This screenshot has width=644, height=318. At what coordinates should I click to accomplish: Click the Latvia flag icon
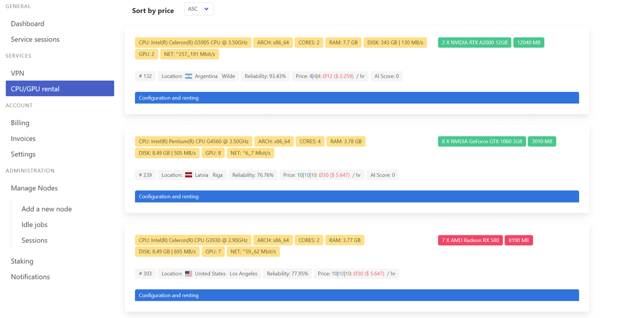(x=188, y=175)
